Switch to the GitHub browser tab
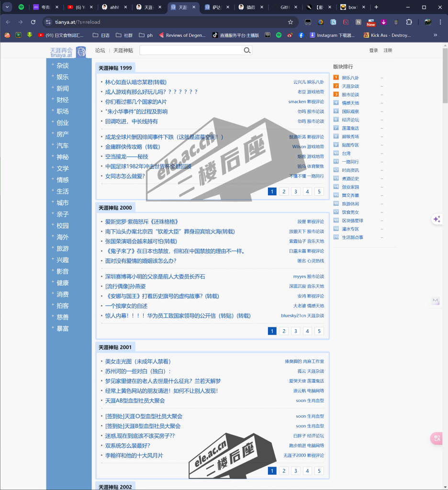Image resolution: width=448 pixels, height=490 pixels. point(285,8)
